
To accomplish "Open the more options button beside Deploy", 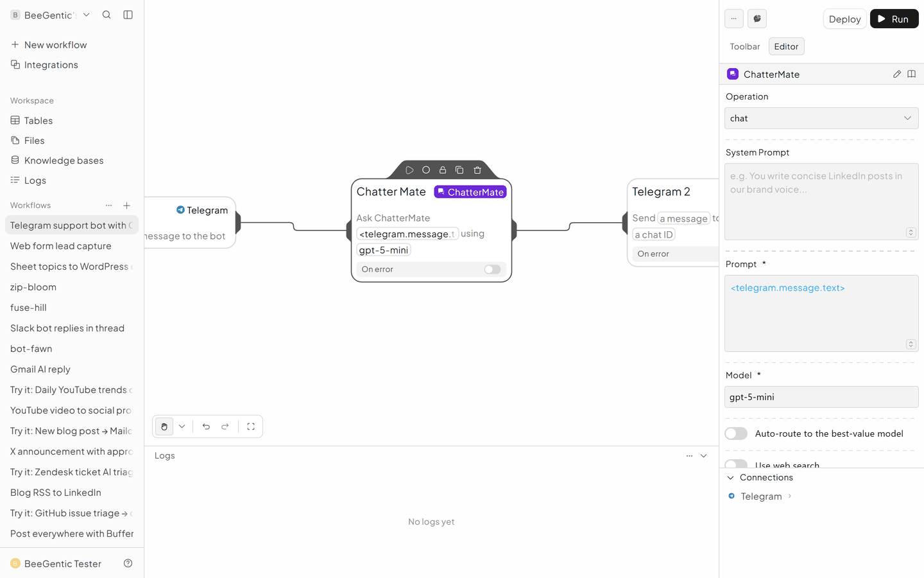I will coord(734,19).
